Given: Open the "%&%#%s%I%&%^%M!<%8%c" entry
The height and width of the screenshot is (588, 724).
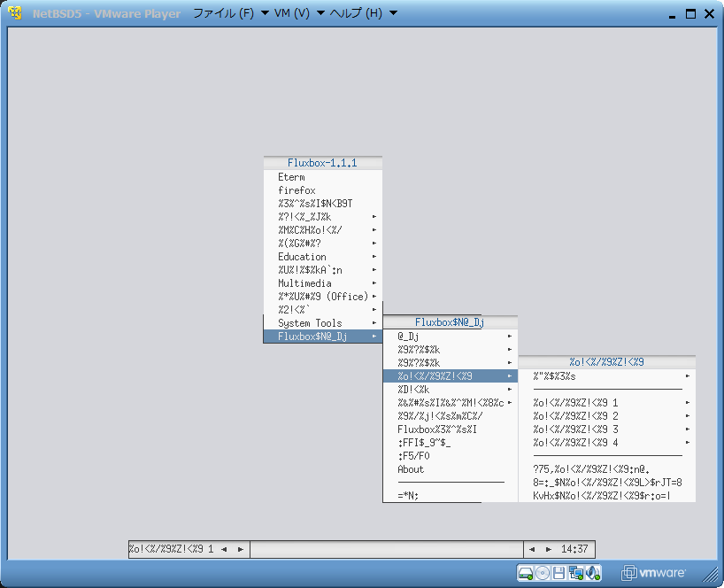Looking at the screenshot, I should [451, 403].
